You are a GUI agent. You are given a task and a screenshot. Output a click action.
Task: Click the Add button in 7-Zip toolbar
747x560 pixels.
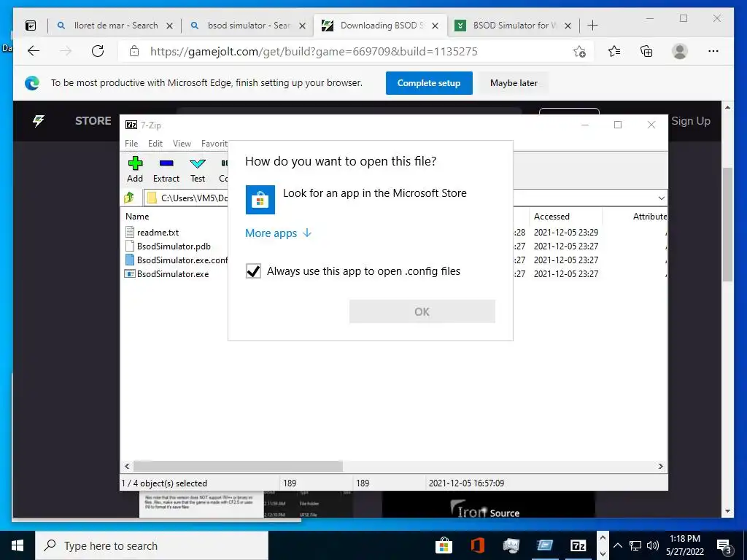point(135,169)
